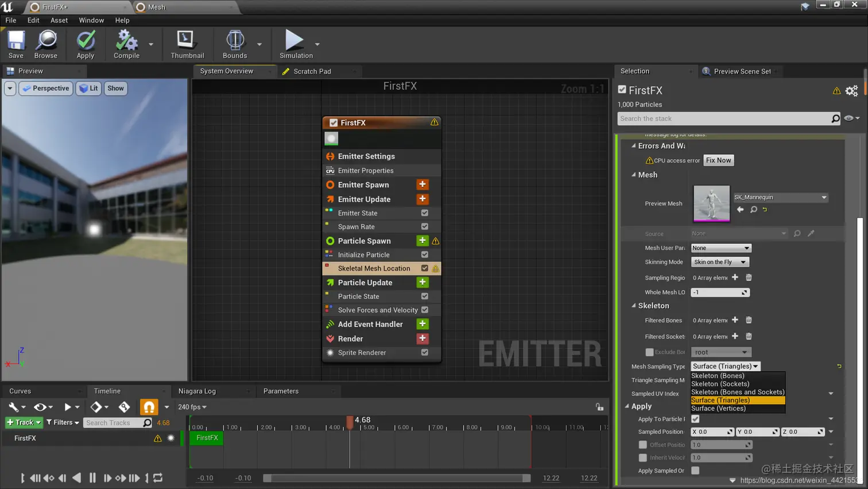Clear the Filtered Bones array
The image size is (868, 489).
point(749,320)
